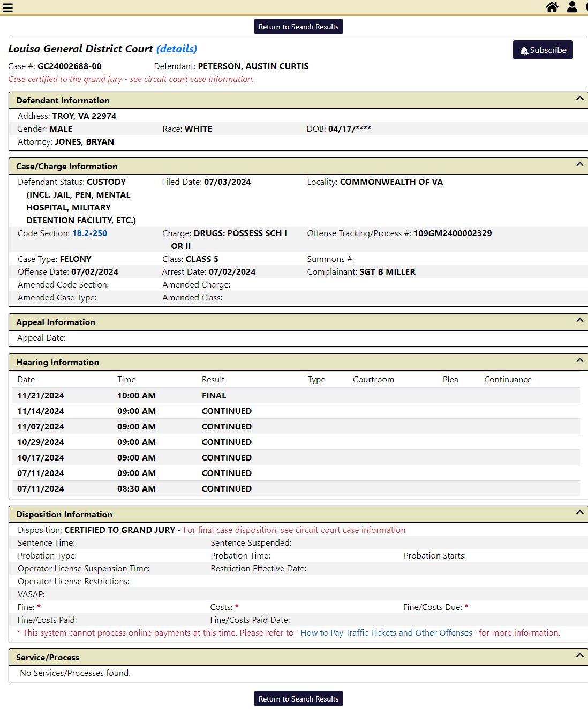The image size is (588, 709).
Task: Select the Louisa General District Court title
Action: [x=80, y=49]
